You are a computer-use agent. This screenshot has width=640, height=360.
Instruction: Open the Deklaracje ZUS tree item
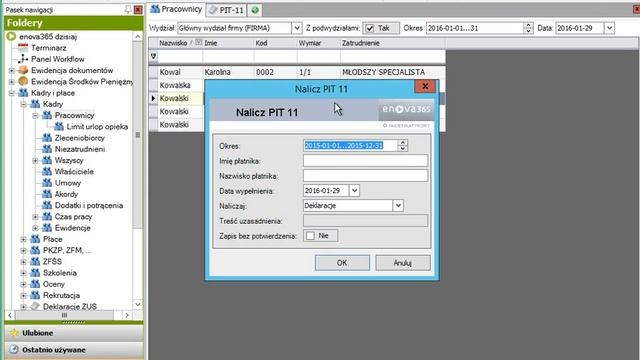click(x=70, y=306)
